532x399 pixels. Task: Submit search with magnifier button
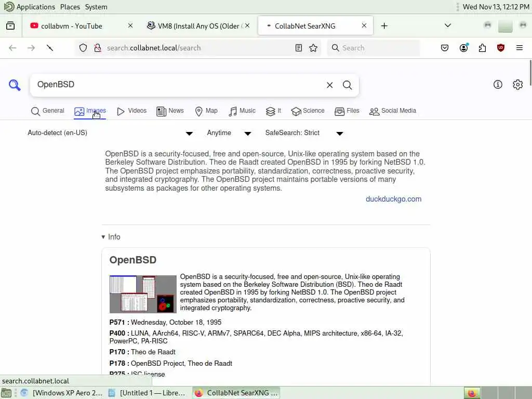point(347,85)
